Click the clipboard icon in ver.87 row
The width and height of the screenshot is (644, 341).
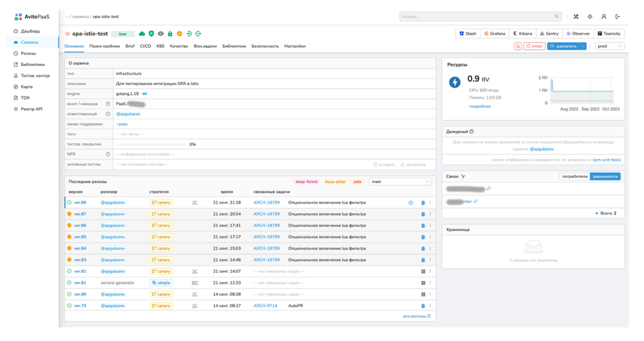click(x=423, y=214)
